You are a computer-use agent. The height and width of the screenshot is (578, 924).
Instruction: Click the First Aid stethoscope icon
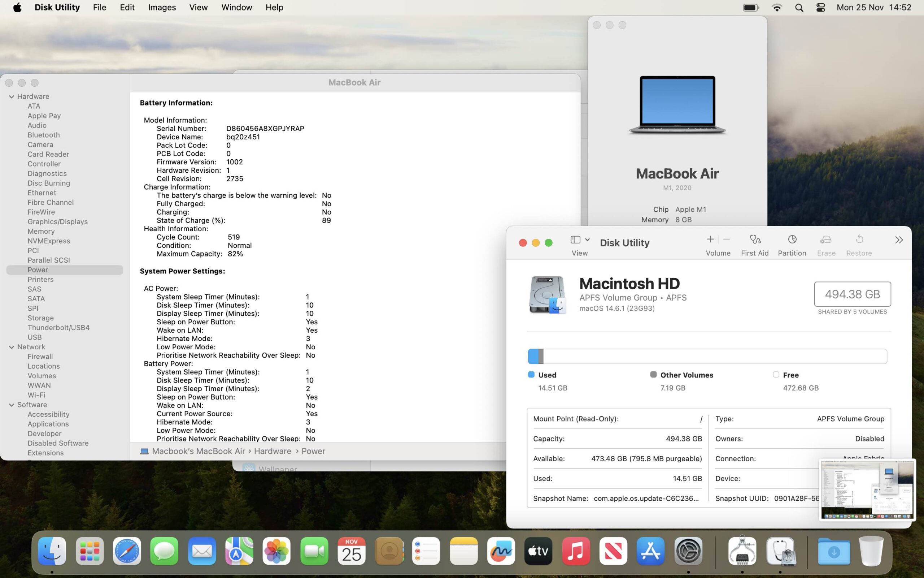[x=755, y=240]
